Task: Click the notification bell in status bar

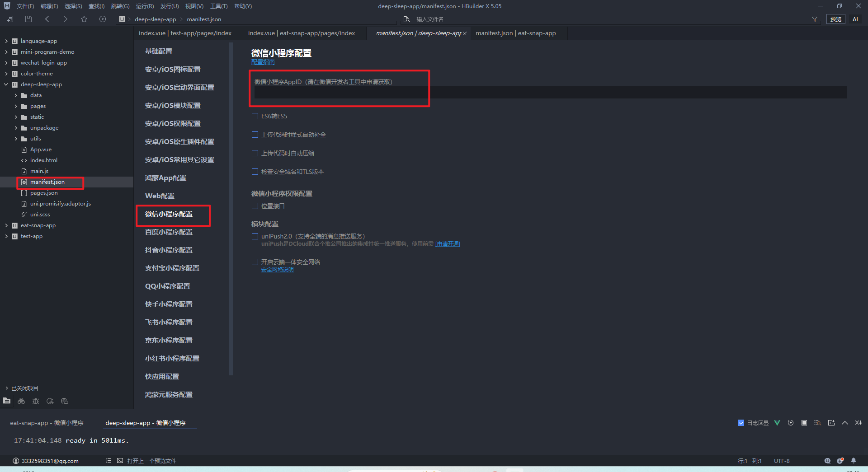Action: (854, 461)
